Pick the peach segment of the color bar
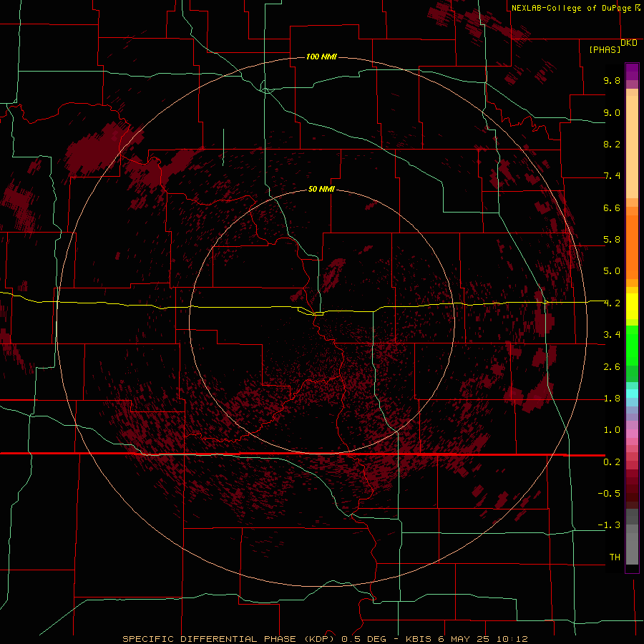 (632, 147)
